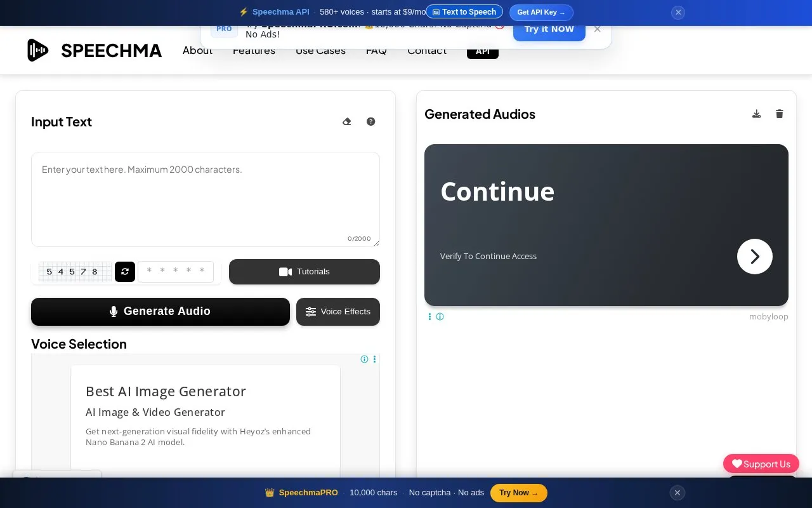The width and height of the screenshot is (812, 508).
Task: Click the Verify To Continue Access text
Action: (x=488, y=257)
